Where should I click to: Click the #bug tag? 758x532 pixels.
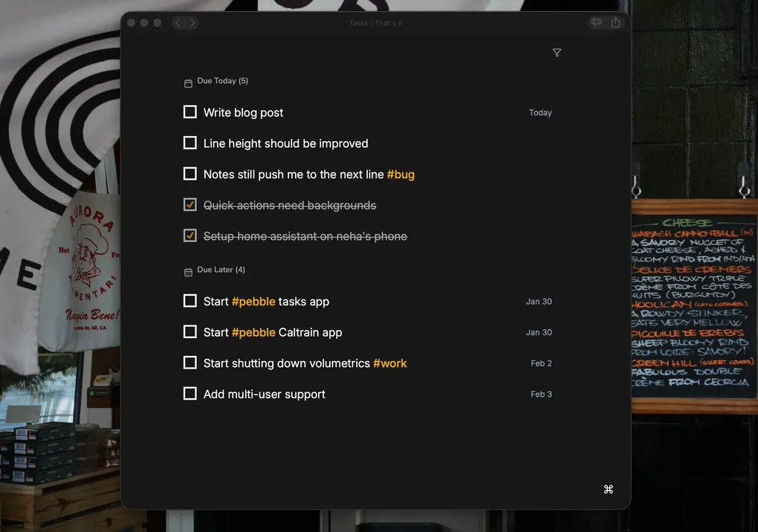coord(401,175)
